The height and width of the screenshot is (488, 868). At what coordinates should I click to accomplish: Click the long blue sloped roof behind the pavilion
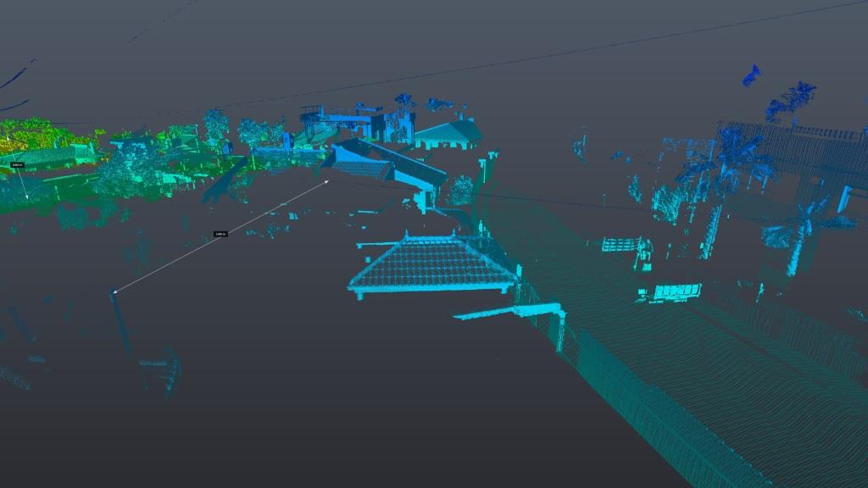tap(392, 161)
